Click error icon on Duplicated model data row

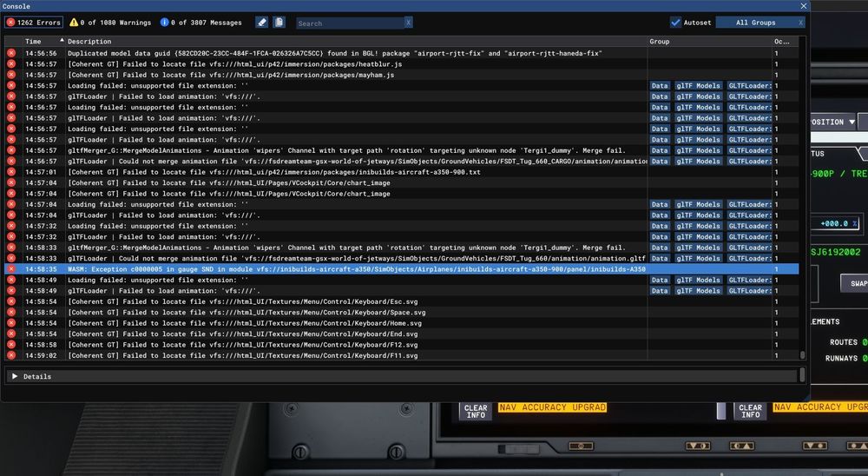tap(11, 54)
